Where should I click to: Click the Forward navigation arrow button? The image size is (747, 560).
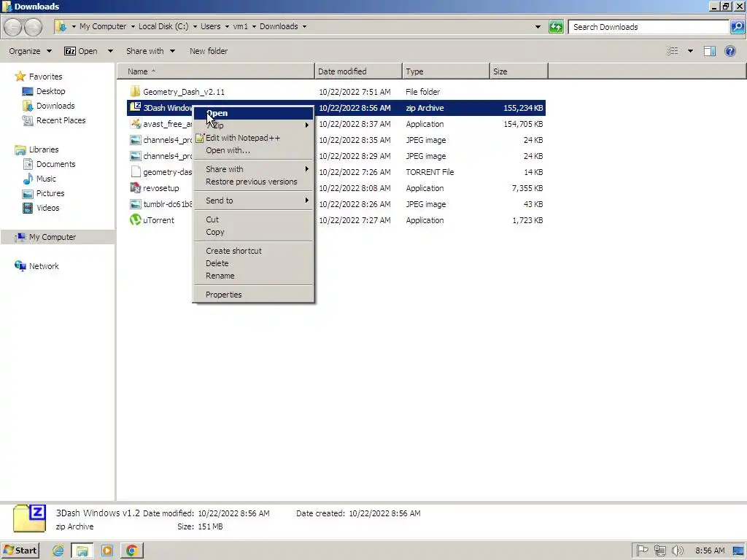tap(33, 27)
